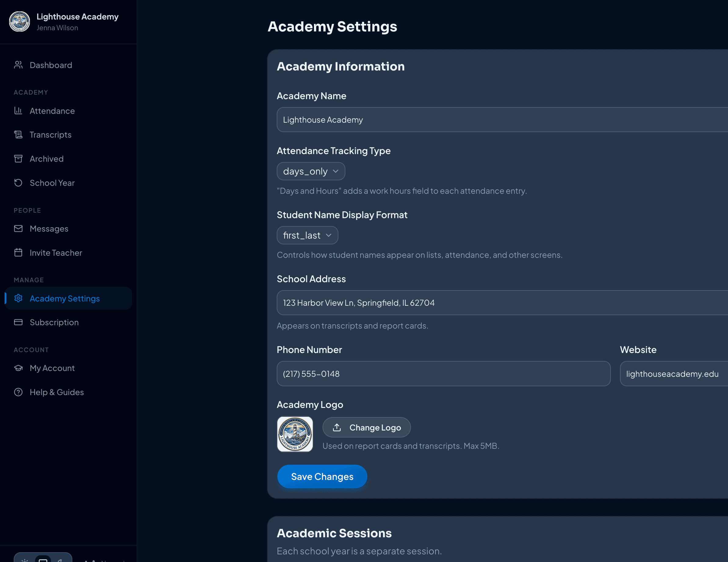The height and width of the screenshot is (562, 728).
Task: Click the Help & Guides question mark icon
Action: [18, 392]
